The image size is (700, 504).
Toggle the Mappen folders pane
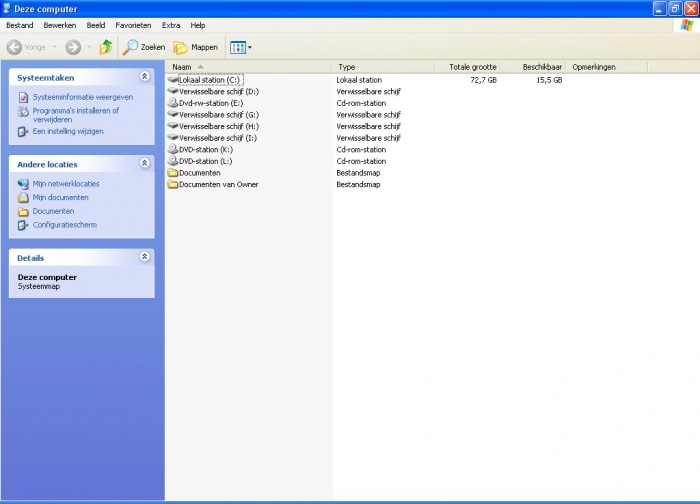(x=196, y=47)
